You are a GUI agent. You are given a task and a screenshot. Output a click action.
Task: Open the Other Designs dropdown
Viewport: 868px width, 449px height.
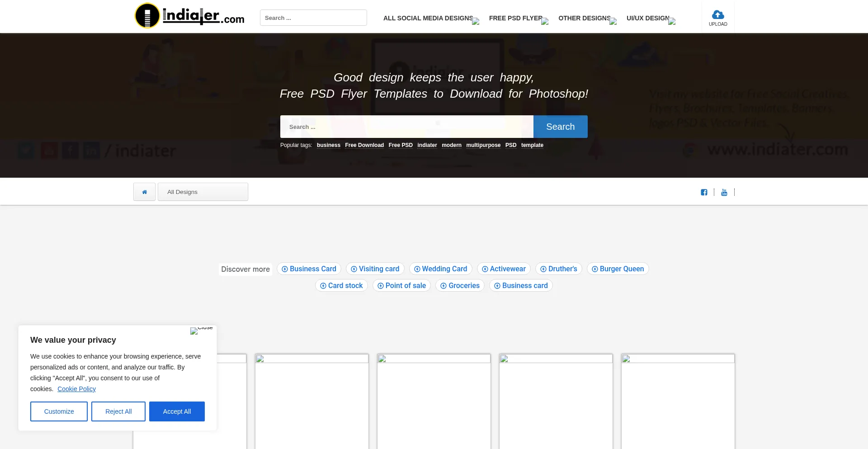click(x=586, y=18)
